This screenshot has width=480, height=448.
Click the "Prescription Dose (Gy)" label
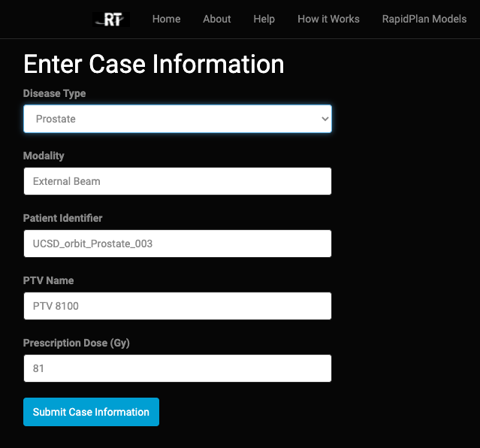77,343
